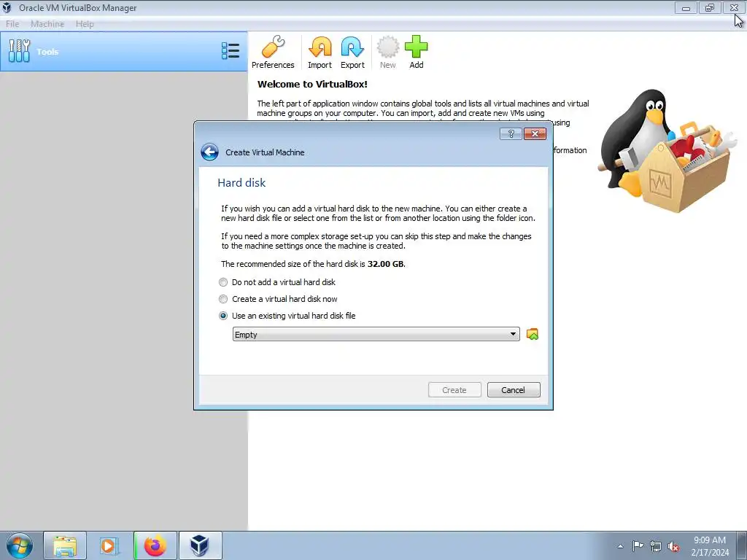Click the taskbar clock showing 9:09 AM

point(710,546)
